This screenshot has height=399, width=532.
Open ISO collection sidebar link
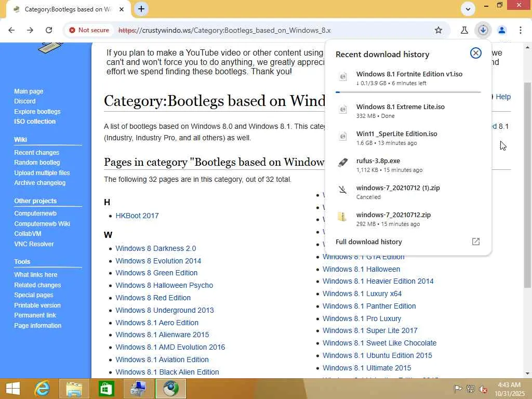[35, 122]
